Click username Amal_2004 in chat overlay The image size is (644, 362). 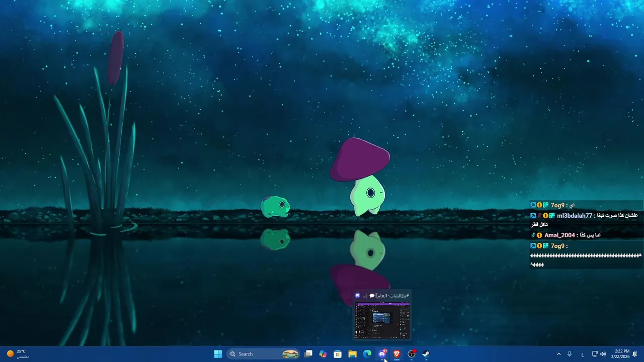click(559, 235)
